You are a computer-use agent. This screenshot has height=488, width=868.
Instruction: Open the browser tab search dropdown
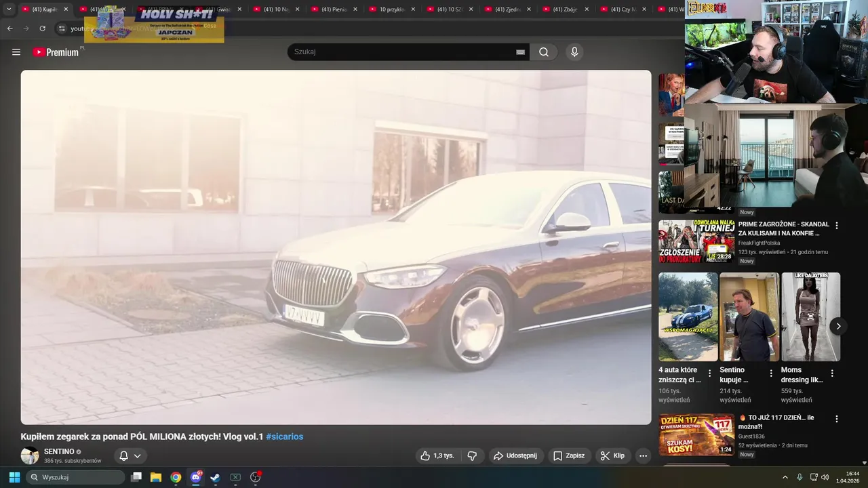(9, 9)
